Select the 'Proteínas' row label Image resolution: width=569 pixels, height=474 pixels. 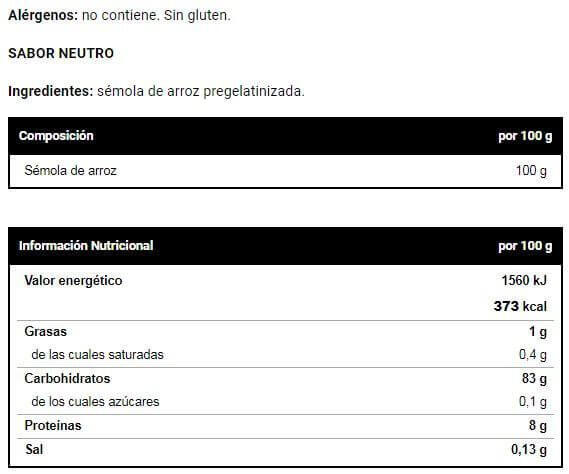pyautogui.click(x=53, y=425)
